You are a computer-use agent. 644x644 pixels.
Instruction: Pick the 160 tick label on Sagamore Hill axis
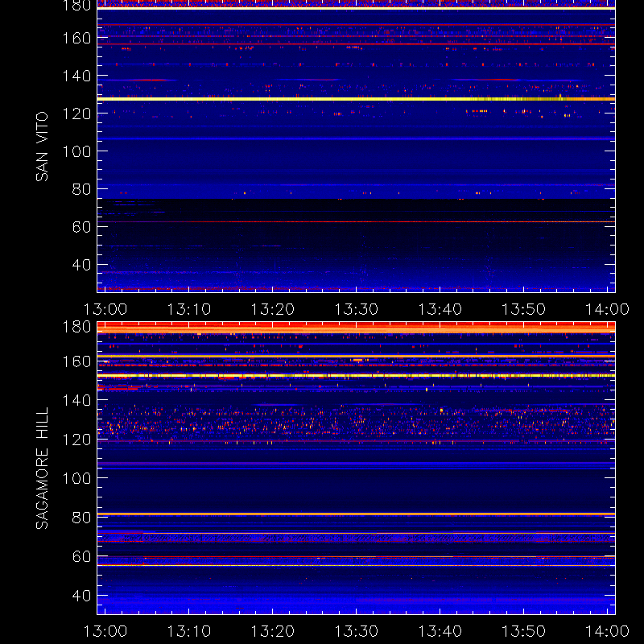click(76, 361)
